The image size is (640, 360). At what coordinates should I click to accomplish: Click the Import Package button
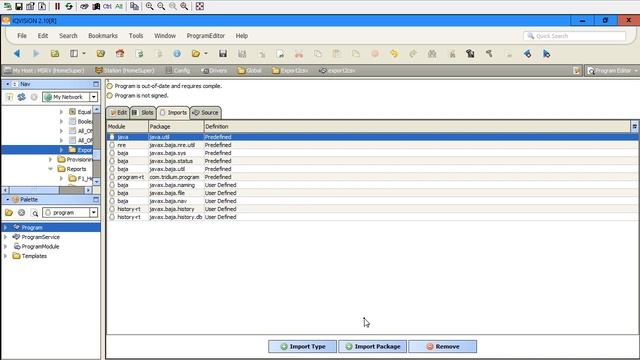pyautogui.click(x=373, y=347)
